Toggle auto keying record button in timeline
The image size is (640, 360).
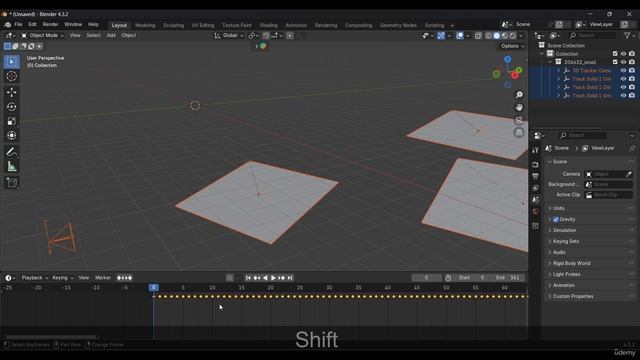pos(230,278)
